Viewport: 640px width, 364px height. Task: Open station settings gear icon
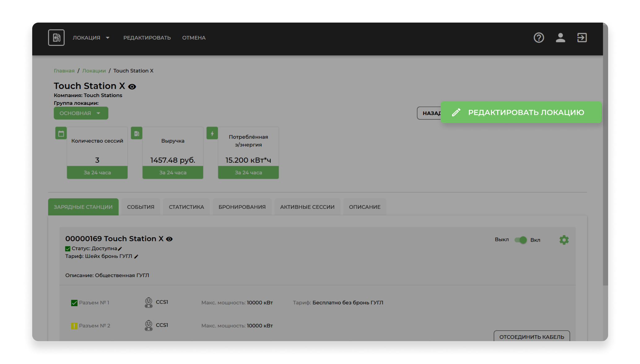tap(564, 240)
